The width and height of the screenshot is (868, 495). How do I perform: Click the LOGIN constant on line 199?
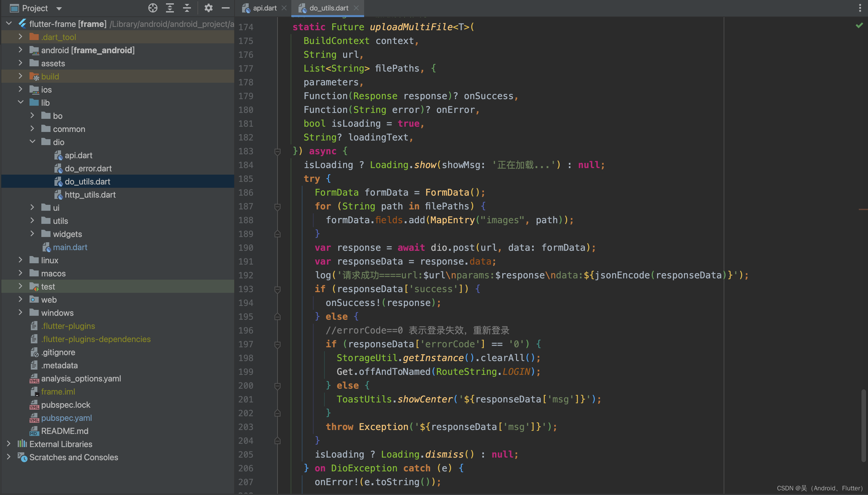pos(516,372)
